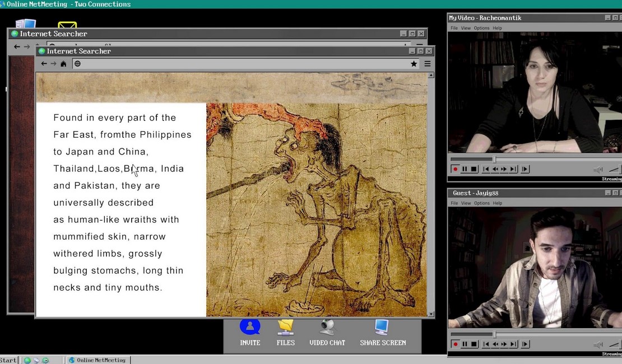Open View menu in My Video window
The width and height of the screenshot is (622, 364).
point(466,28)
